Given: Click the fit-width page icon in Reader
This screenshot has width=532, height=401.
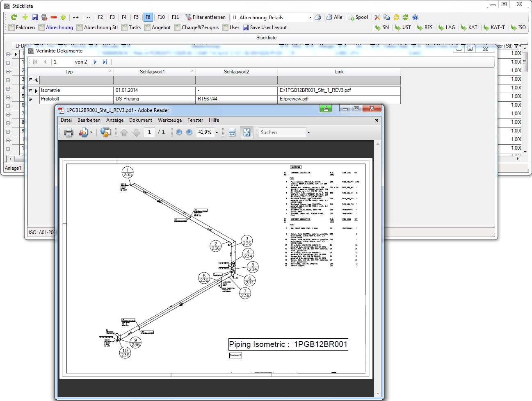Looking at the screenshot, I should [x=232, y=132].
